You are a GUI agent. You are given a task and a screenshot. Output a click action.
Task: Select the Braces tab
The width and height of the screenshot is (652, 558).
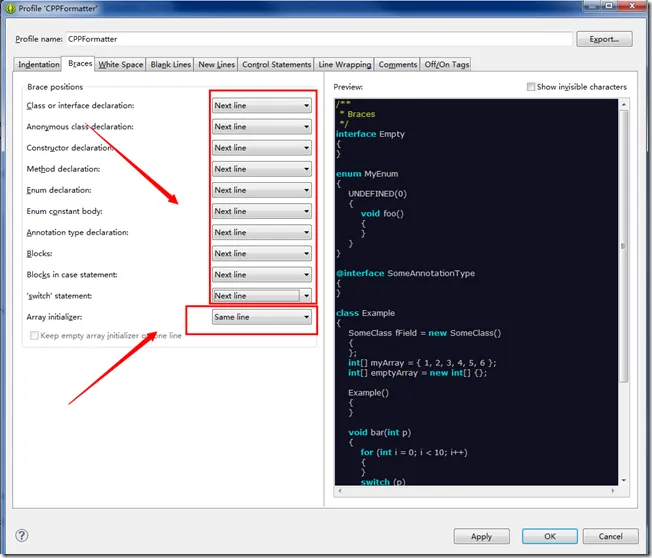point(79,63)
